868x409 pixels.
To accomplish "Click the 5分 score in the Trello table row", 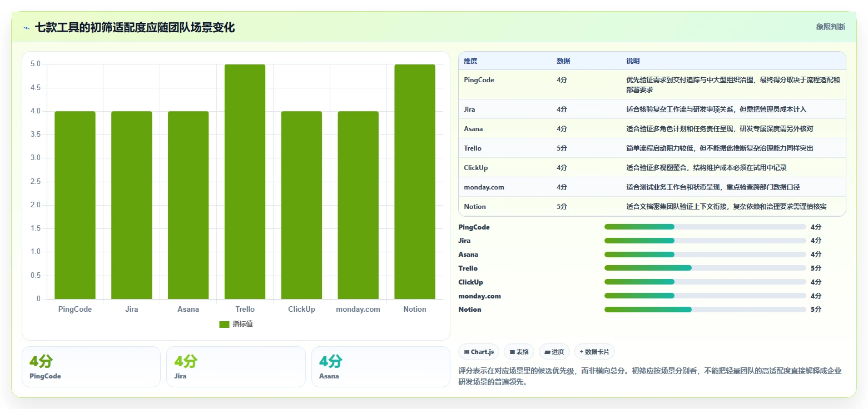I will point(562,148).
